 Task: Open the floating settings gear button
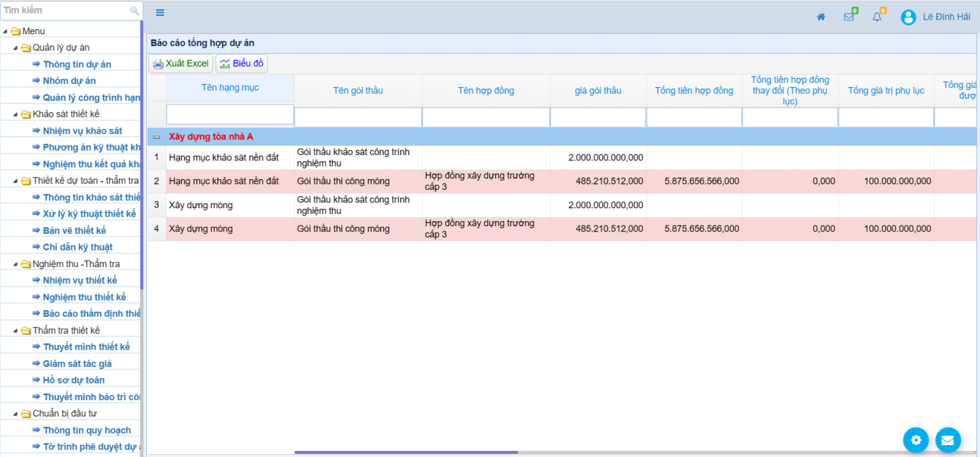point(916,440)
